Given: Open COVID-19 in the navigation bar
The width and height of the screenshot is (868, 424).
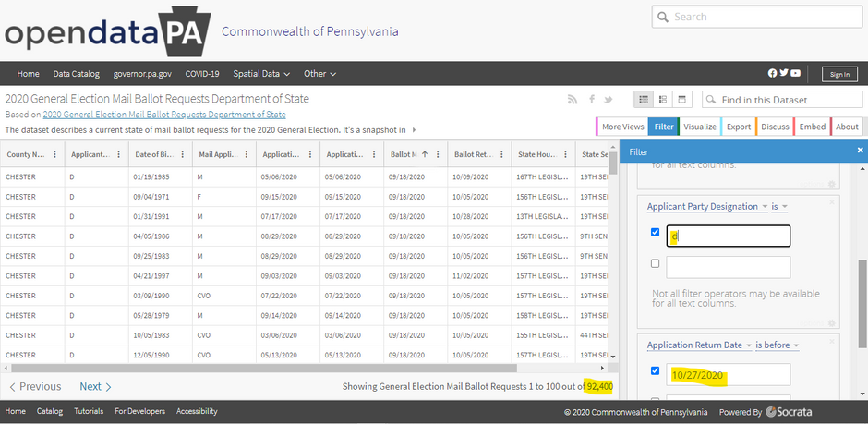Looking at the screenshot, I should point(202,74).
